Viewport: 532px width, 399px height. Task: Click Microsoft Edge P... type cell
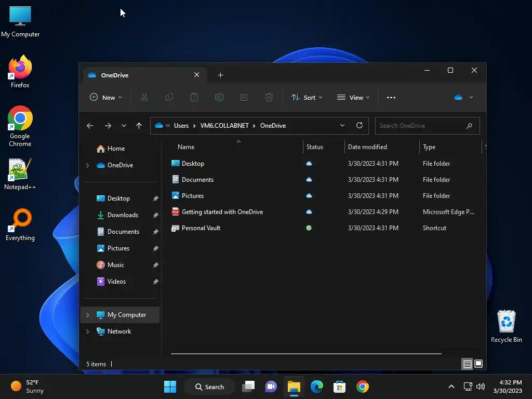click(x=448, y=212)
